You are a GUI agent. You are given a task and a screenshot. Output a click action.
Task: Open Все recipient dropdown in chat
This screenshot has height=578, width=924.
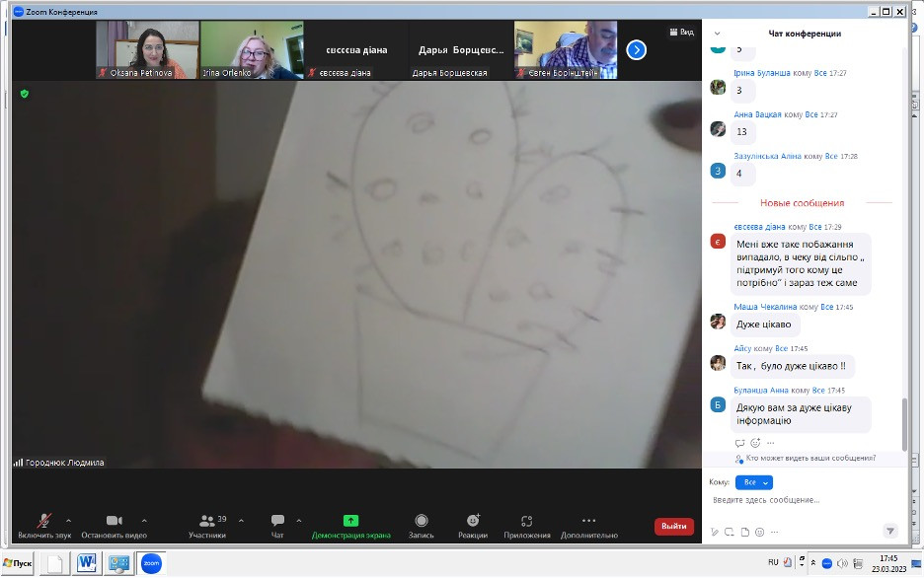[x=754, y=482]
